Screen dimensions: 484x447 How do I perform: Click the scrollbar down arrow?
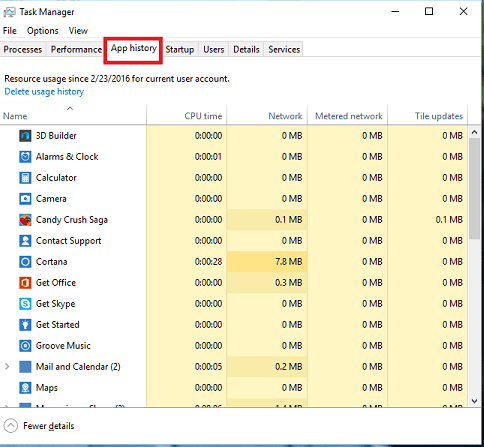[474, 401]
